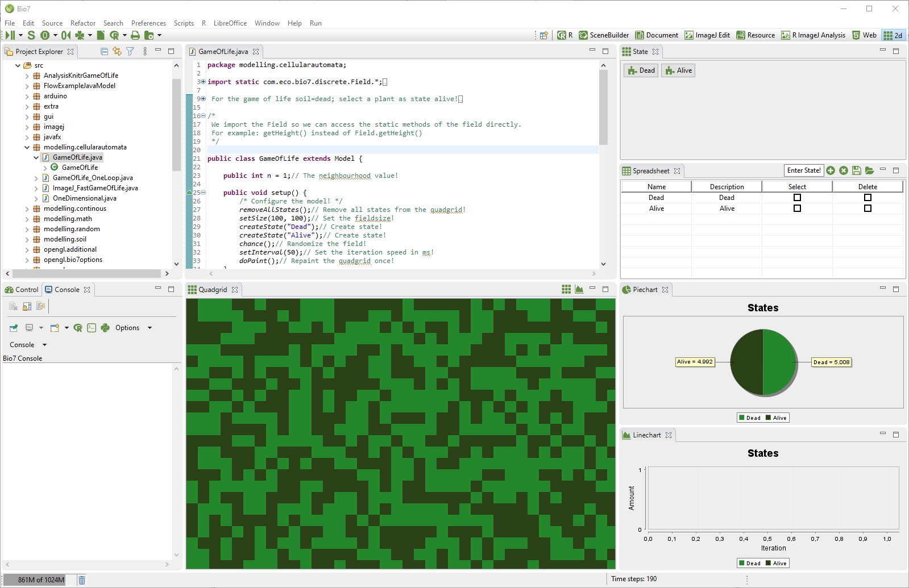Select the Alive state button
The width and height of the screenshot is (909, 588).
coord(678,70)
